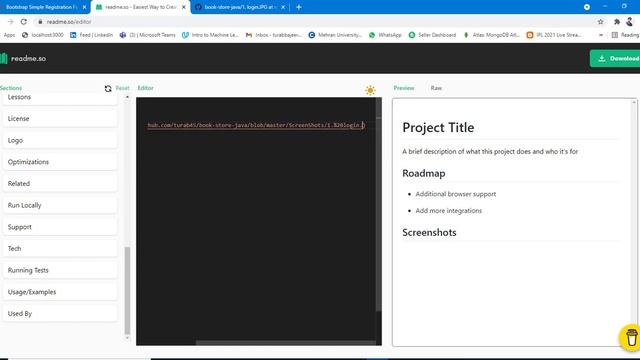Open the IPL 2021 Live Stream bookmark
The image size is (640, 360).
click(554, 35)
